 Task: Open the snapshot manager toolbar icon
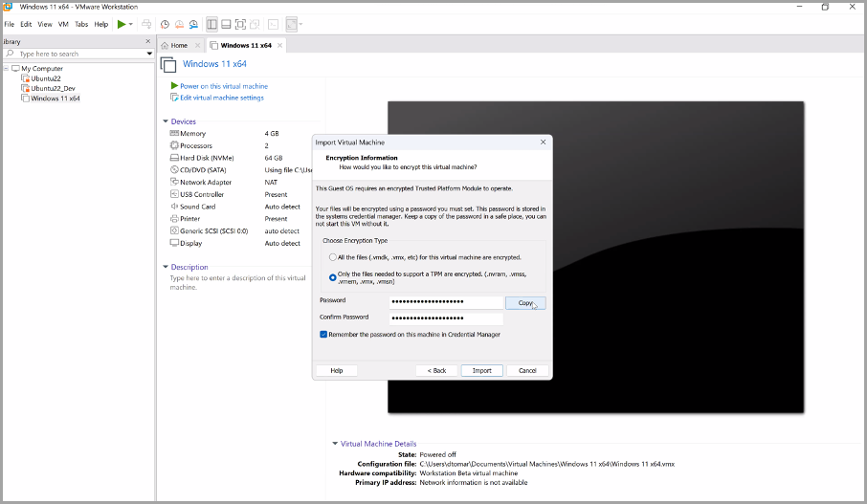(193, 24)
